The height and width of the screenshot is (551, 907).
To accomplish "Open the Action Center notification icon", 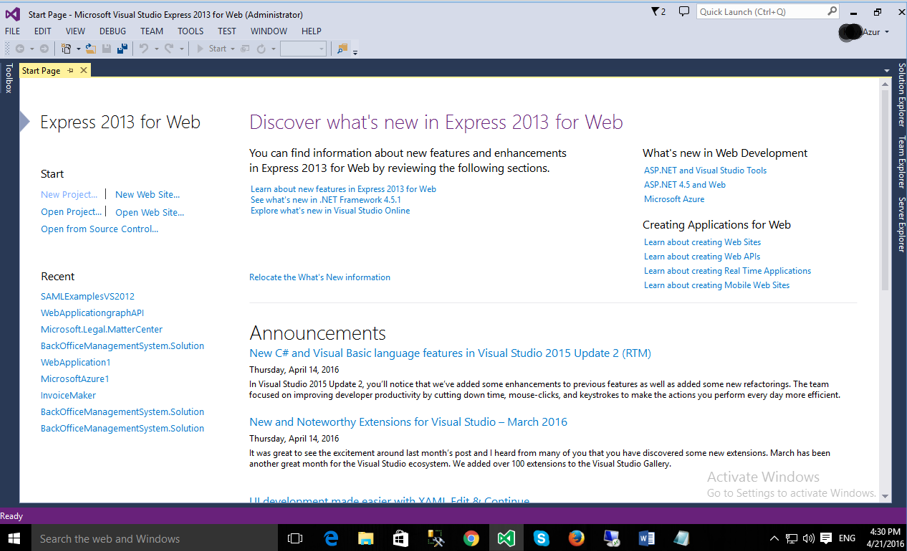I will pyautogui.click(x=826, y=538).
